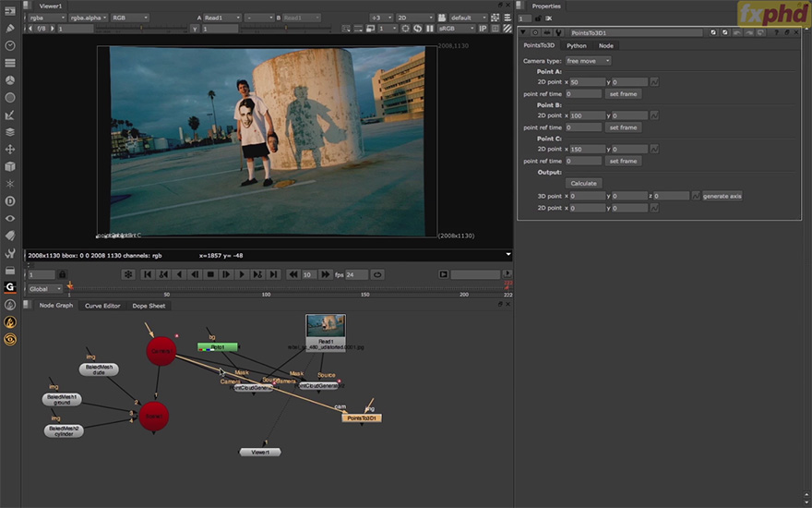Open the 2D viewer mode dropdown
Viewport: 812px width, 508px height.
[415, 18]
